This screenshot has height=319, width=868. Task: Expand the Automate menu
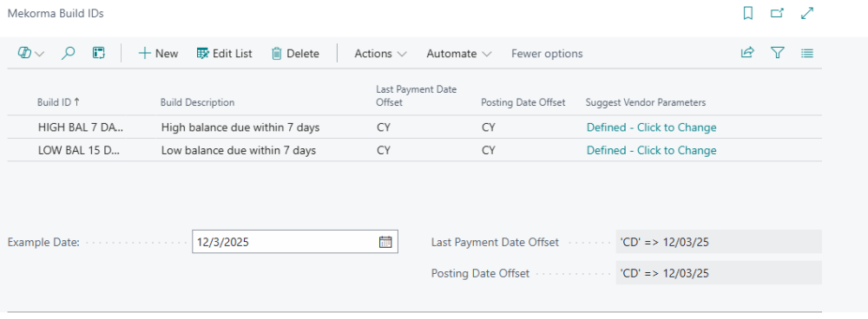click(x=459, y=54)
